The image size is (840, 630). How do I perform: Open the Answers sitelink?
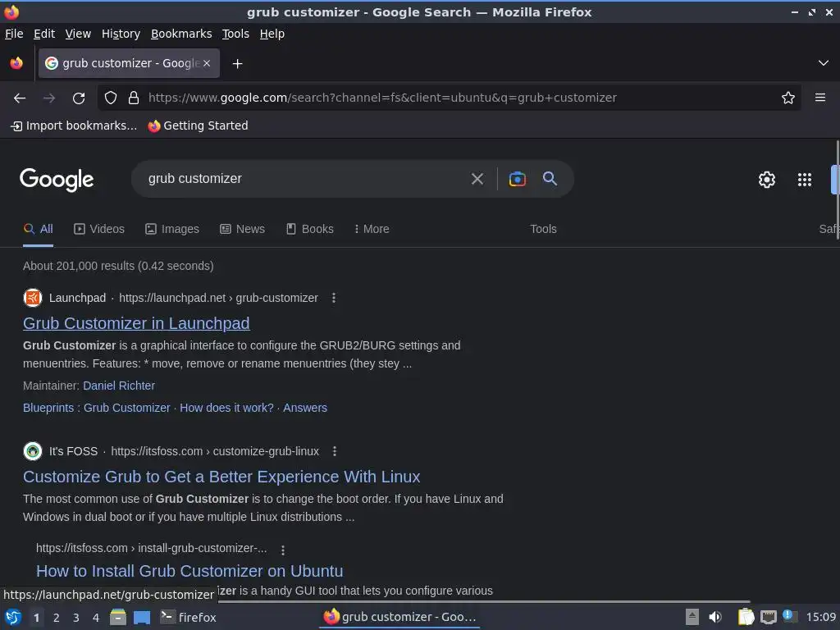[305, 409]
